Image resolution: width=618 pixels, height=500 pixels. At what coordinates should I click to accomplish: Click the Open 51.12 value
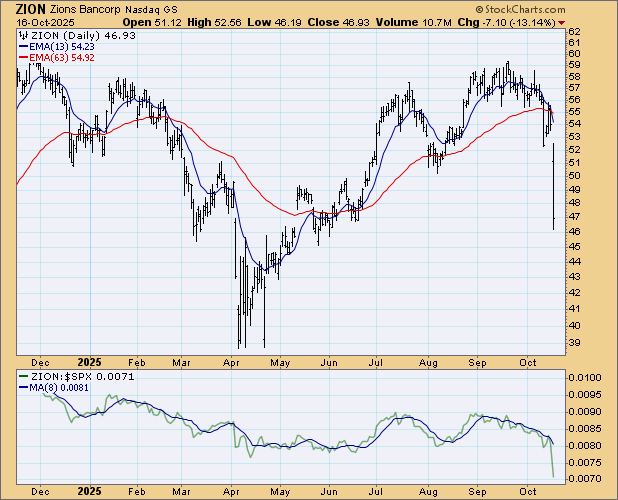(x=153, y=22)
